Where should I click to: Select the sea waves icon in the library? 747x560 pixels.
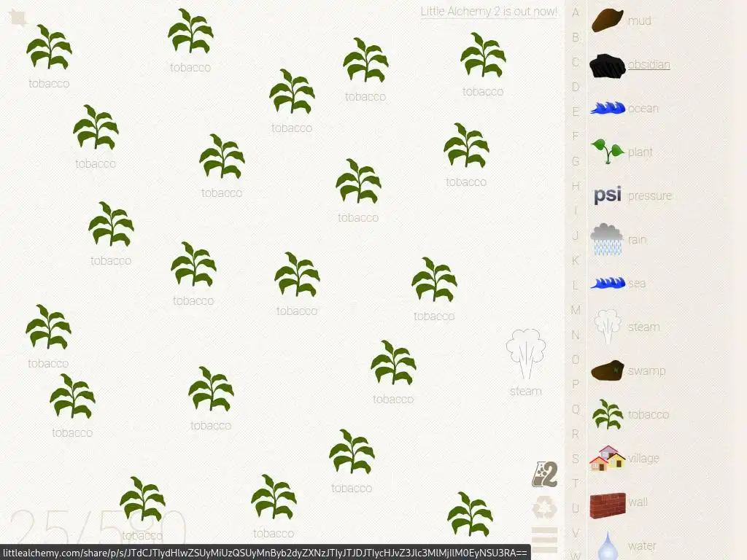click(x=608, y=283)
